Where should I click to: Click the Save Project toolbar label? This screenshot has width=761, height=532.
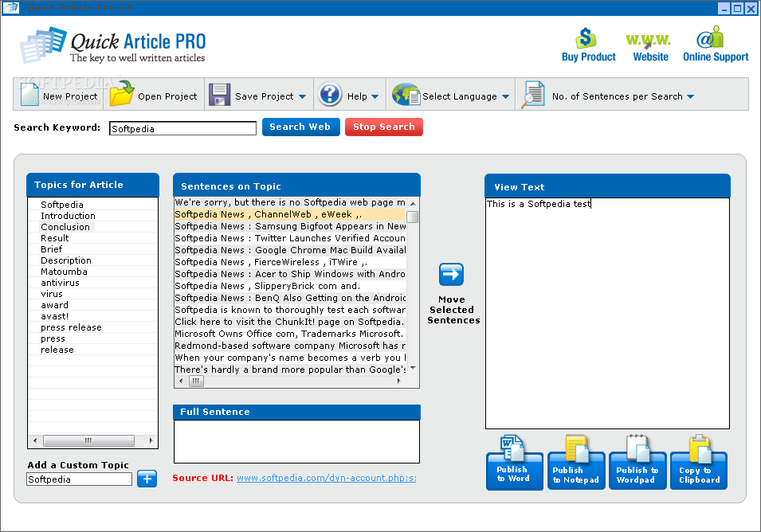coord(265,96)
